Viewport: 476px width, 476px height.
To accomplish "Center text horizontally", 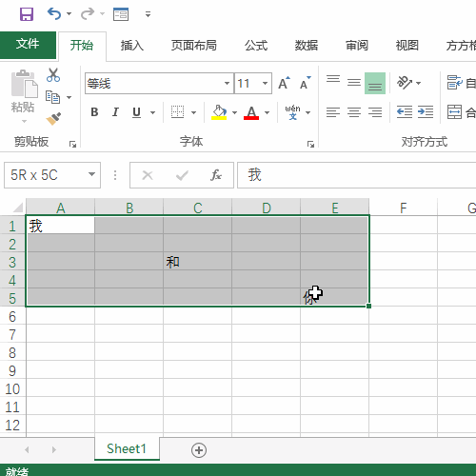I will coord(354,112).
